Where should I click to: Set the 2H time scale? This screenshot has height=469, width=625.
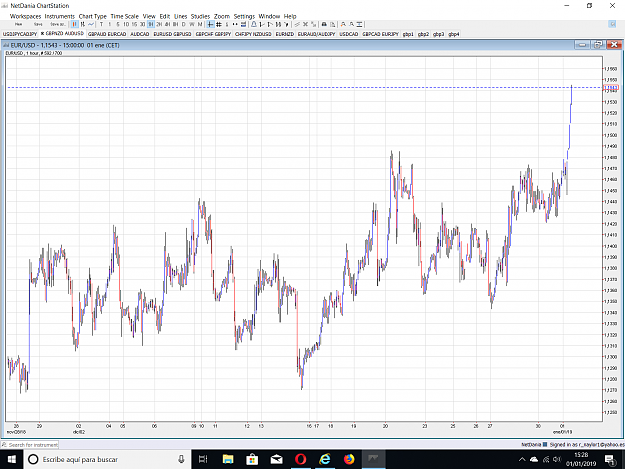pos(159,24)
